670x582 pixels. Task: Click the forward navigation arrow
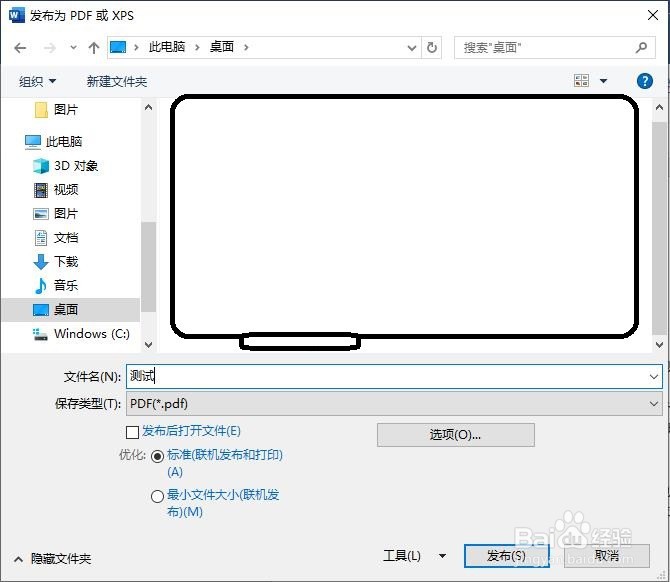50,47
